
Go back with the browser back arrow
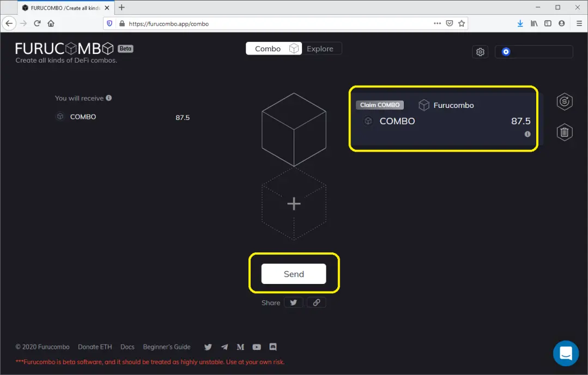[x=9, y=23]
